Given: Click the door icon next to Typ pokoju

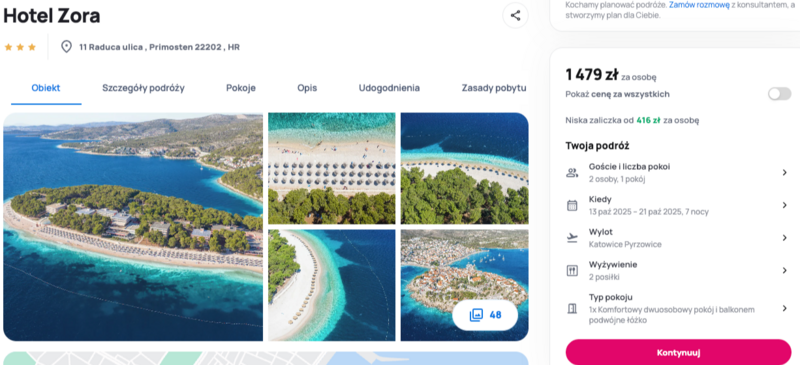Looking at the screenshot, I should (x=572, y=308).
